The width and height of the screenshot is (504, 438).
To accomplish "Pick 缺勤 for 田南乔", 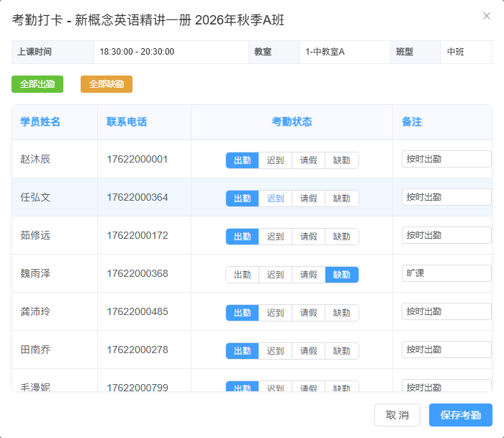I will (342, 351).
